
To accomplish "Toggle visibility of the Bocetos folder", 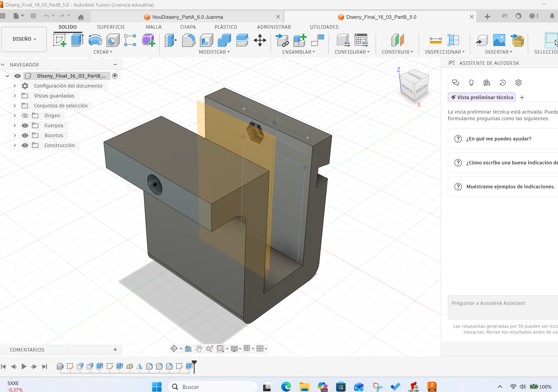I will (x=25, y=135).
